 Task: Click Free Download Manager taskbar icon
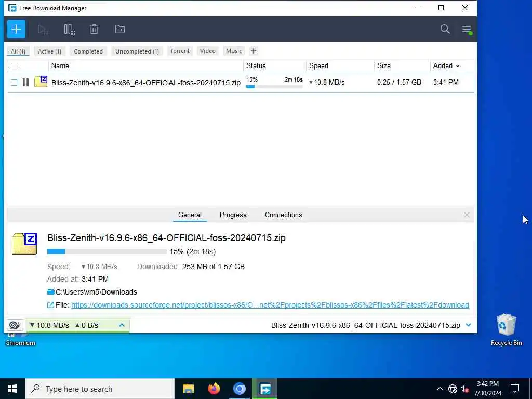tap(265, 389)
